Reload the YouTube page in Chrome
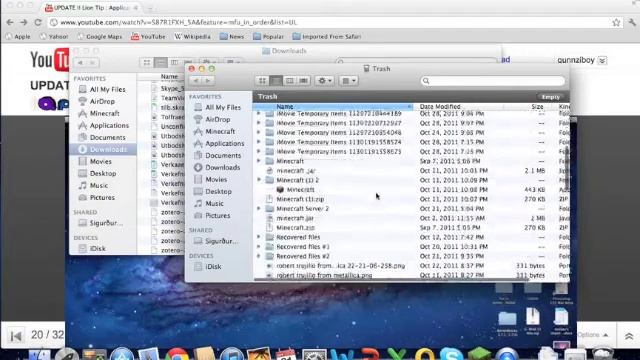 [38, 22]
